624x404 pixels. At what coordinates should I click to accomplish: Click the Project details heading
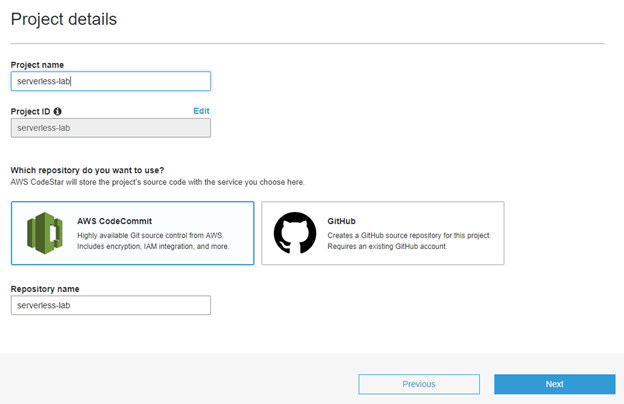(x=64, y=19)
